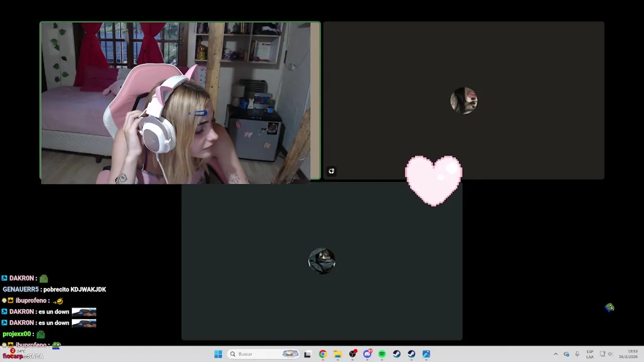Viewport: 644px width, 362px height.
Task: Open the dark round app icon beside Discord
Action: 353,354
